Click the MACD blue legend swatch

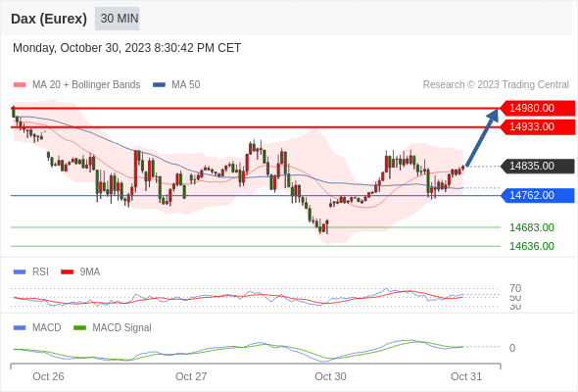(x=20, y=328)
